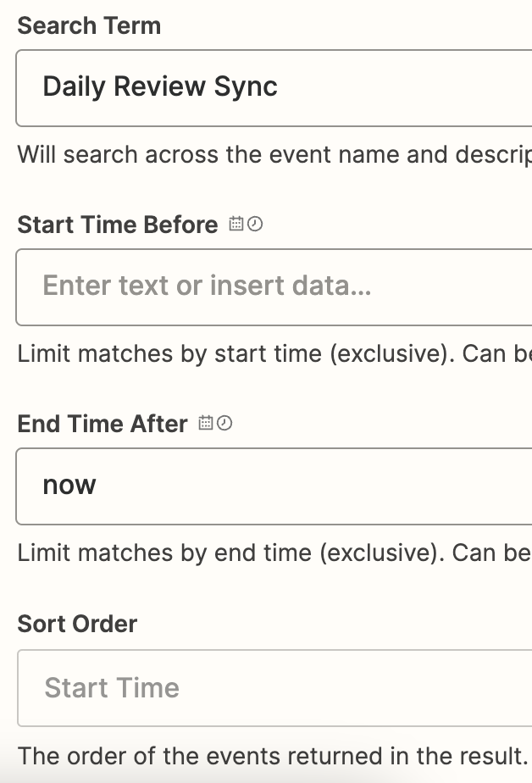Click the clock icon beside End Time After
This screenshot has width=532, height=783.
(x=224, y=423)
